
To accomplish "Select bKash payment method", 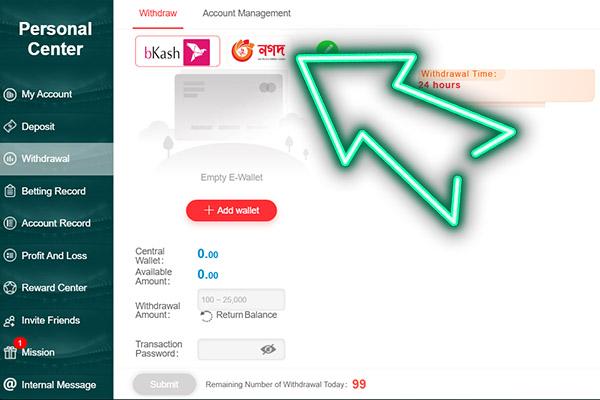I will 178,51.
